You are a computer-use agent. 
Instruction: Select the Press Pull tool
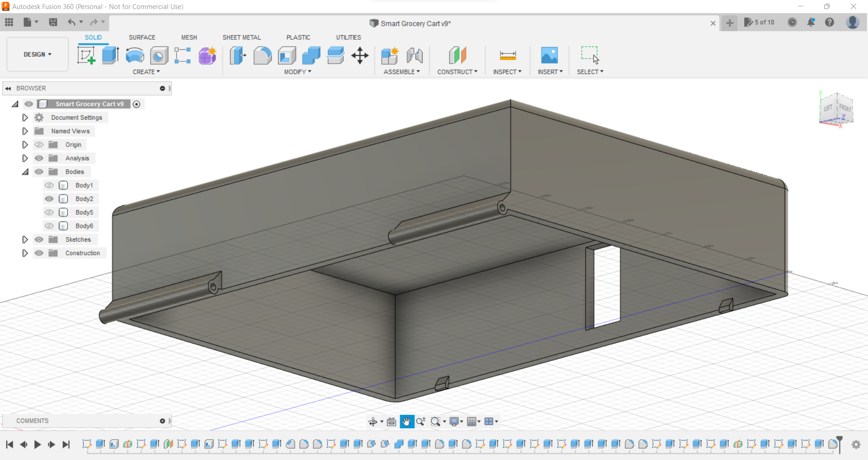(238, 56)
